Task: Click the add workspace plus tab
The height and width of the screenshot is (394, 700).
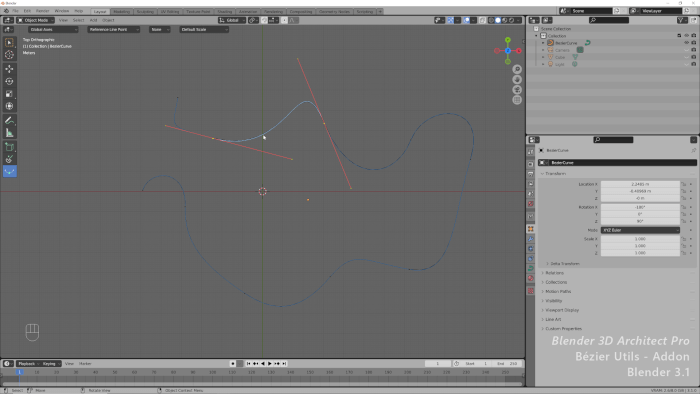Action: pyautogui.click(x=380, y=12)
